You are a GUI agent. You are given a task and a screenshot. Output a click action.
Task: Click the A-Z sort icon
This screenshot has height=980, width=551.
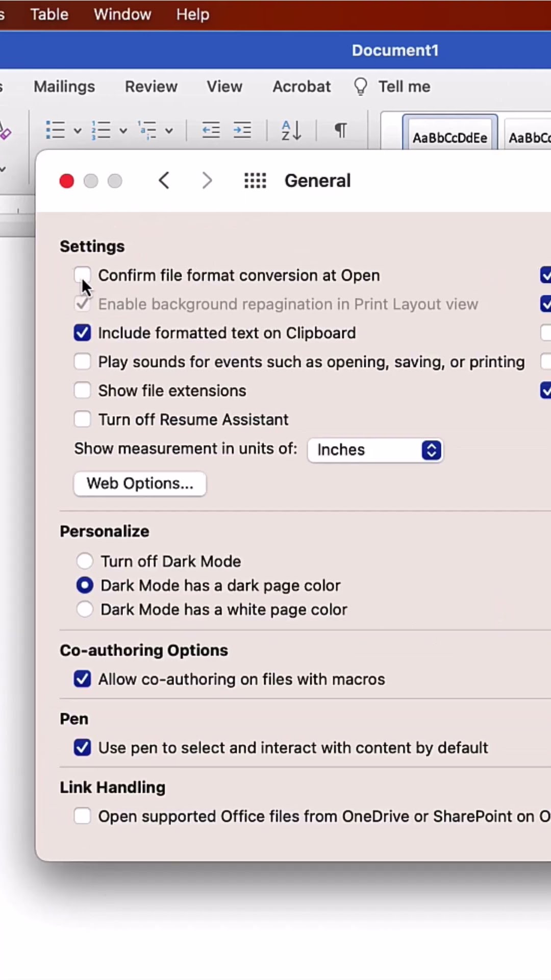pos(291,130)
